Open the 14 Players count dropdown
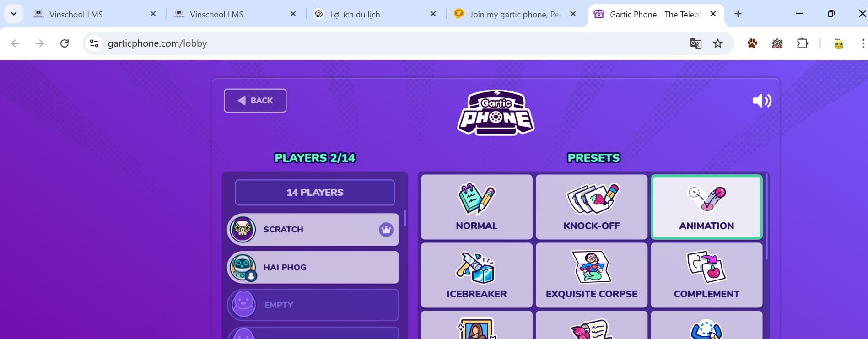Image resolution: width=868 pixels, height=339 pixels. pos(315,193)
